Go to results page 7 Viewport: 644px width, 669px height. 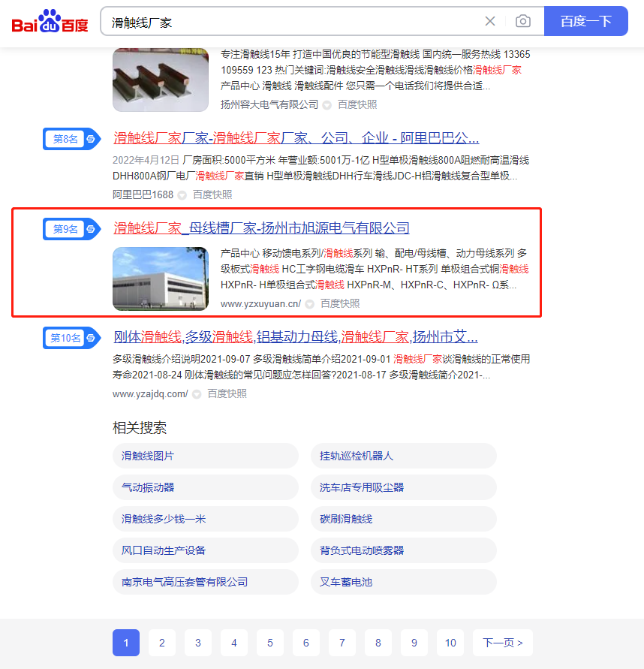coord(342,643)
